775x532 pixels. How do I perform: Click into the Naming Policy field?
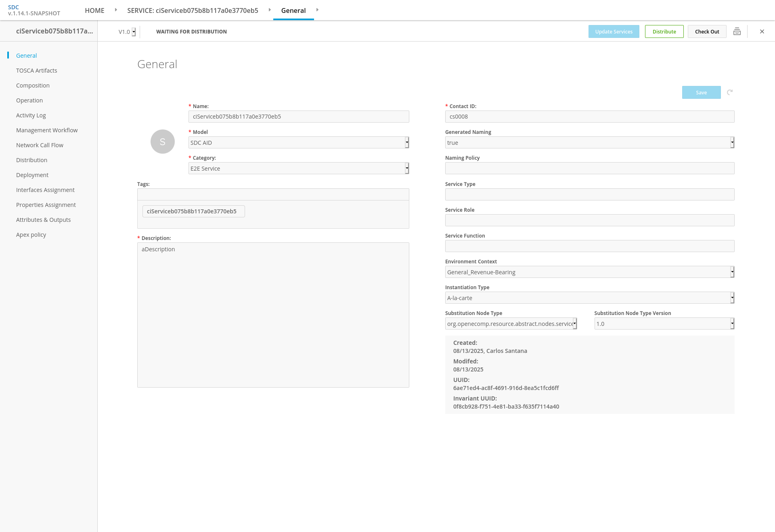click(x=589, y=168)
